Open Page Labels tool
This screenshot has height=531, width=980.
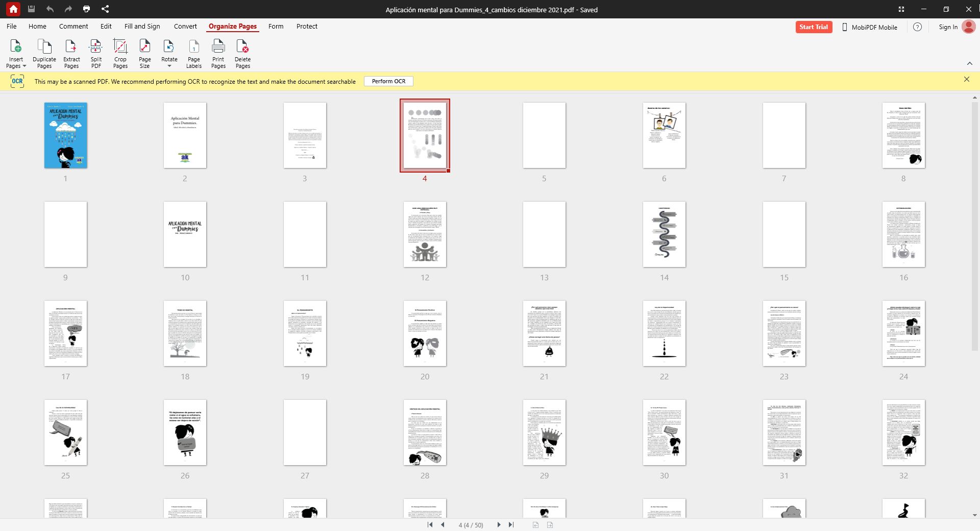(x=194, y=54)
